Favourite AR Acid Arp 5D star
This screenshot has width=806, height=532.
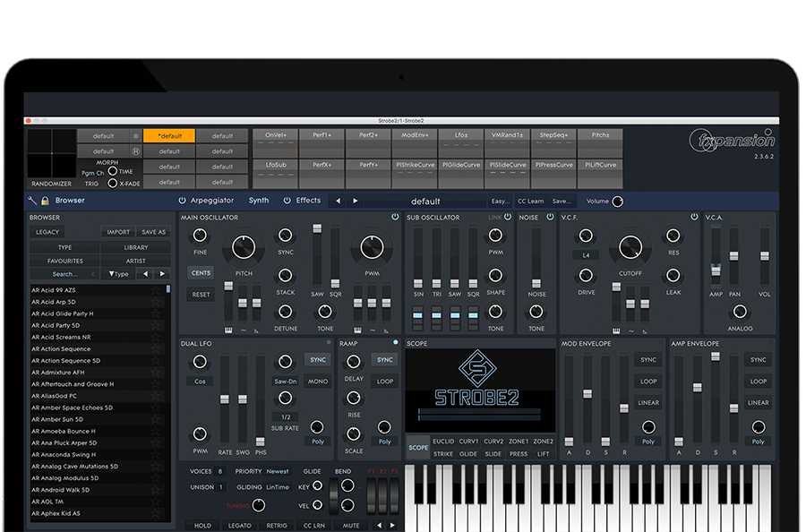coord(155,302)
